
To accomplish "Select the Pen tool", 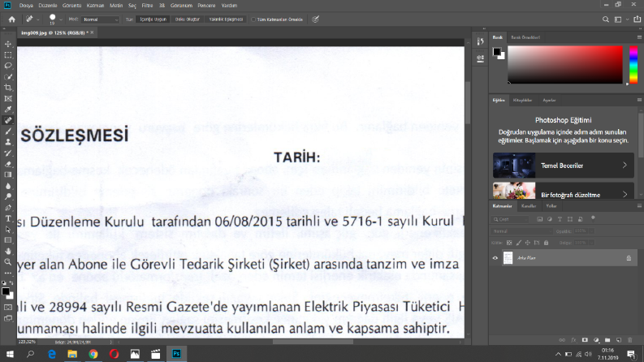I will tap(8, 208).
